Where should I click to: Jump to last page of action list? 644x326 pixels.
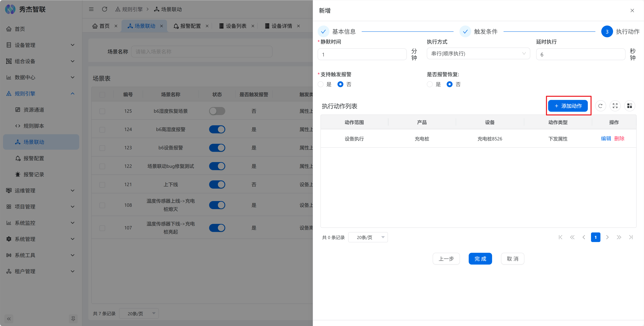click(631, 237)
